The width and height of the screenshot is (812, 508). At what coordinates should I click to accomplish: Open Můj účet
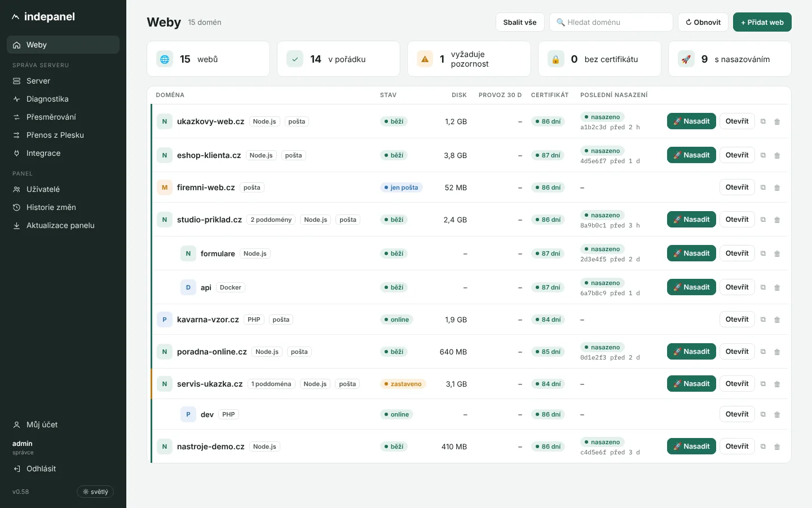63,424
